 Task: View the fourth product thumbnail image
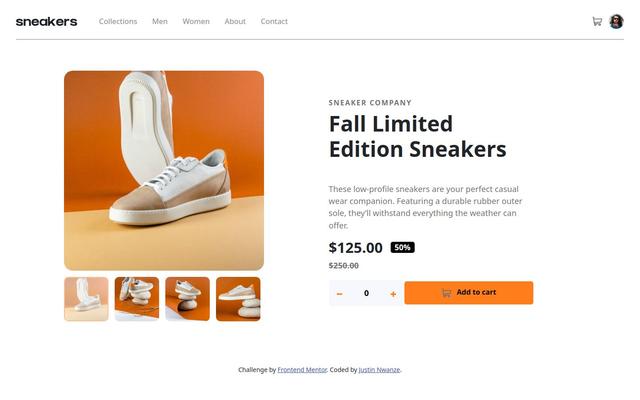click(x=238, y=299)
